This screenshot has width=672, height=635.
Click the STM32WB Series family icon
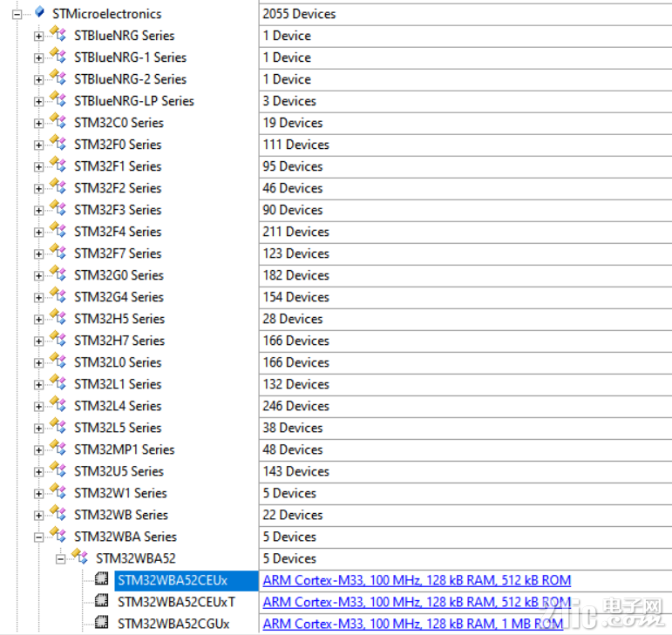(x=58, y=513)
